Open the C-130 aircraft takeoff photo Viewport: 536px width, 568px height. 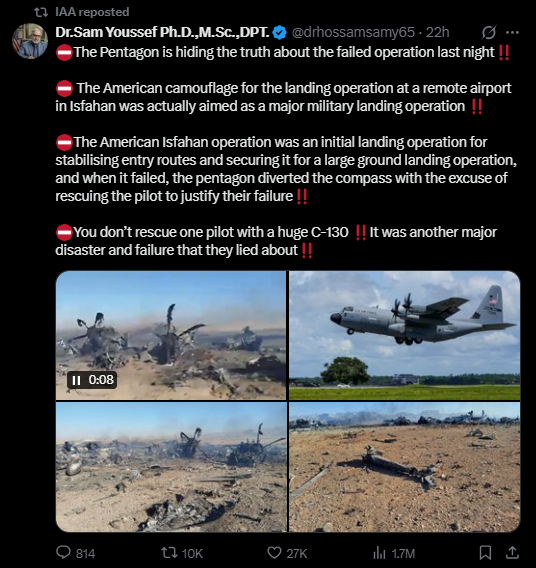[x=405, y=335]
